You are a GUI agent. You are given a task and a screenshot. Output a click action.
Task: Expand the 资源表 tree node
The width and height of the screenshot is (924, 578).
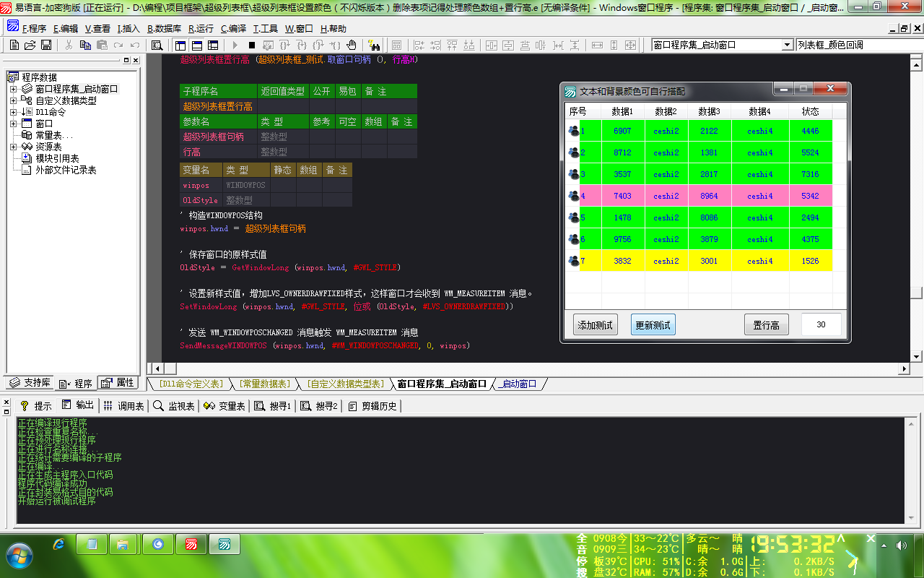tap(14, 147)
